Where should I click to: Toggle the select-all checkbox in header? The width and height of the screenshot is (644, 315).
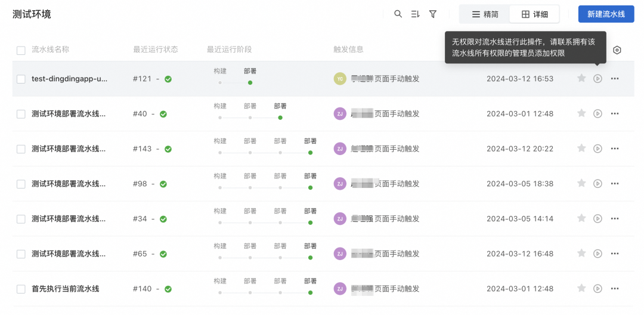click(21, 51)
